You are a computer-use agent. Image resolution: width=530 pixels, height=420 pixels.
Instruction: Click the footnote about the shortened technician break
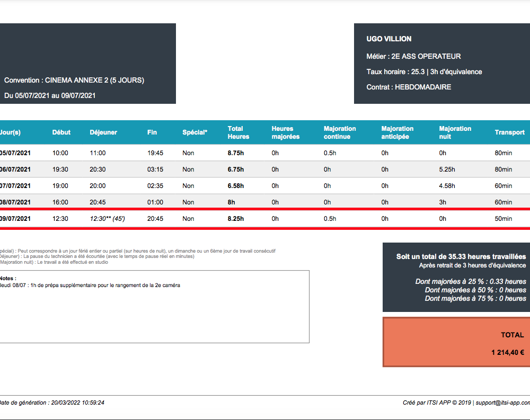(x=97, y=256)
